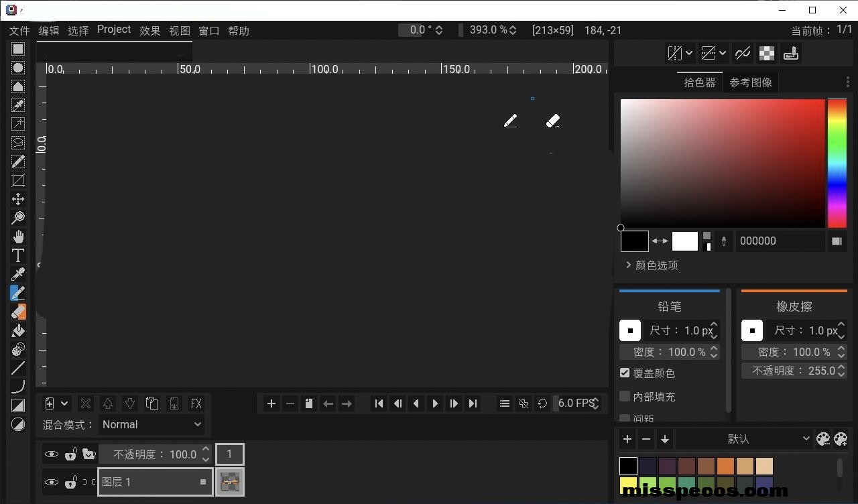Open the 混合模式 Normal dropdown

click(152, 424)
